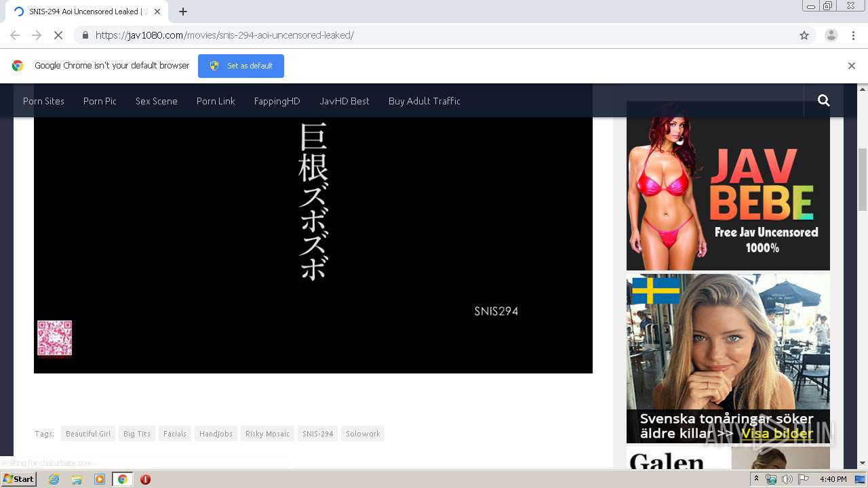Screen dimensions: 868x488
Task: Open the volume tray icon
Action: click(787, 479)
